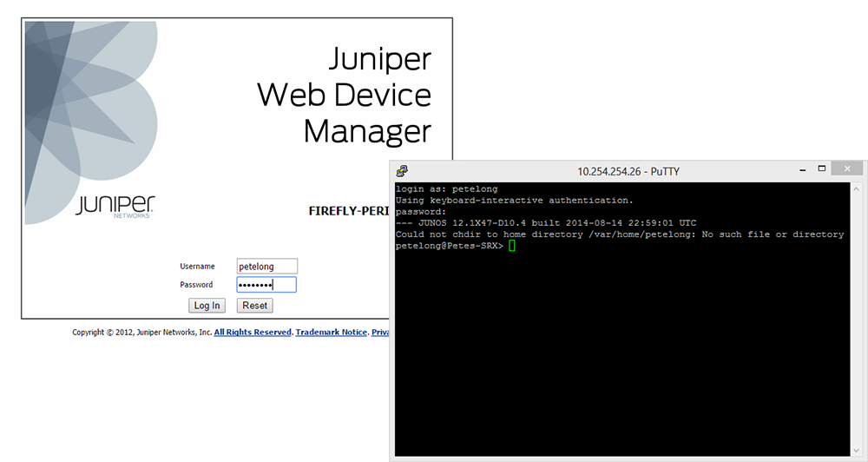Click the Password label

[x=196, y=285]
